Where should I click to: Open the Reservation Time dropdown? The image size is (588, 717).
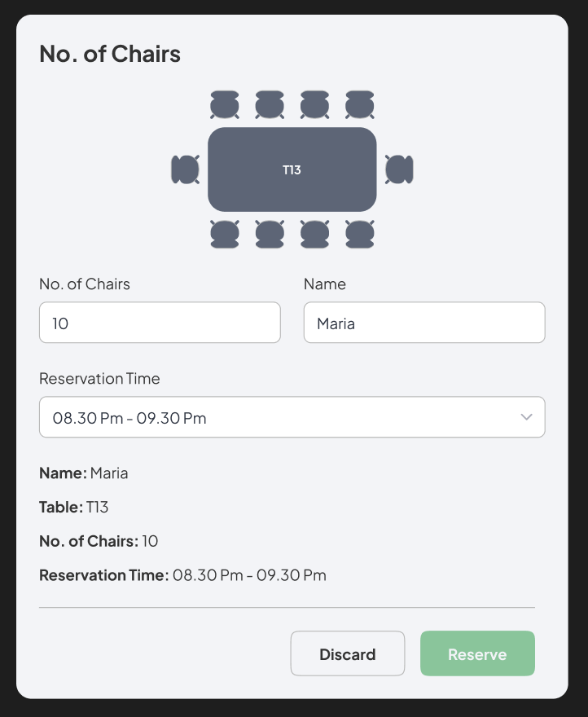point(292,417)
